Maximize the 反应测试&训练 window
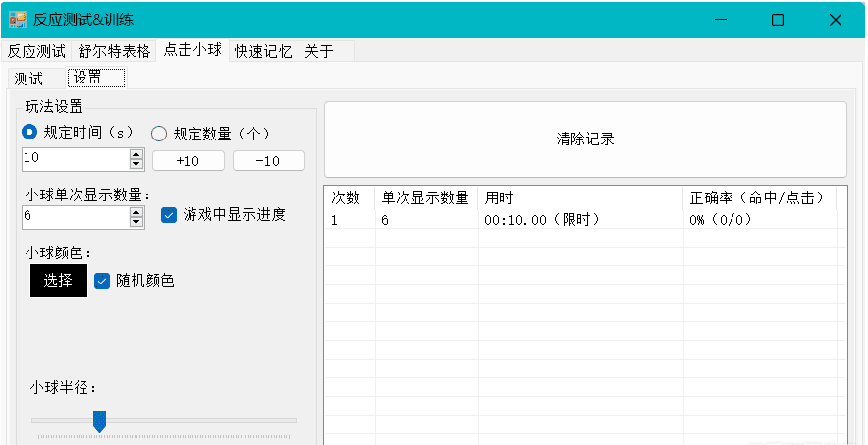Viewport: 868px width, 445px height. pyautogui.click(x=778, y=20)
